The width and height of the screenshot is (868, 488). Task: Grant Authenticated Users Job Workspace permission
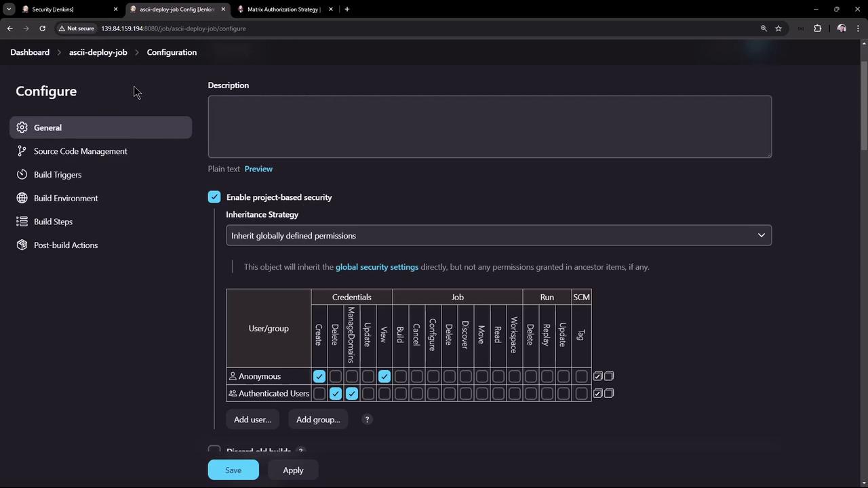(515, 393)
